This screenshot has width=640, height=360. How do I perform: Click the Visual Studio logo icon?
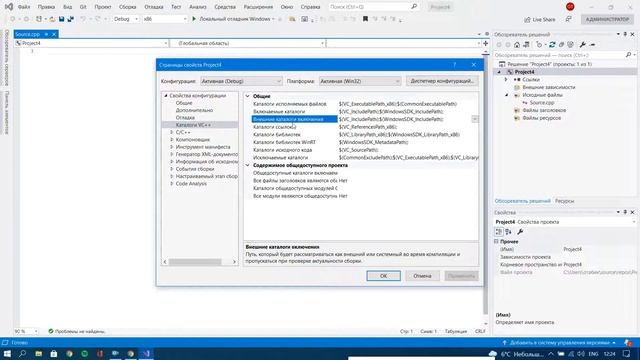9,7
